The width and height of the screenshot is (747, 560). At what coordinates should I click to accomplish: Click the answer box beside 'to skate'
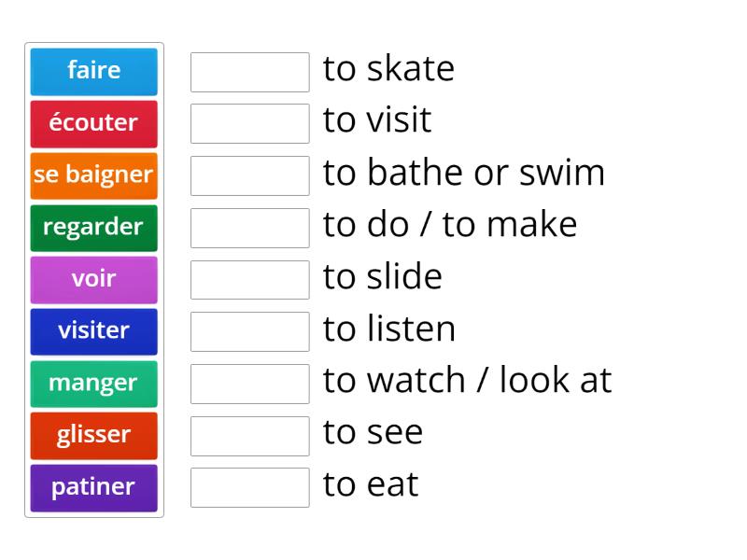coord(249,72)
